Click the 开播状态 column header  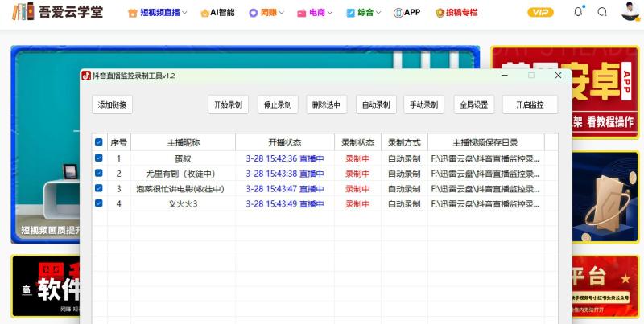point(285,142)
